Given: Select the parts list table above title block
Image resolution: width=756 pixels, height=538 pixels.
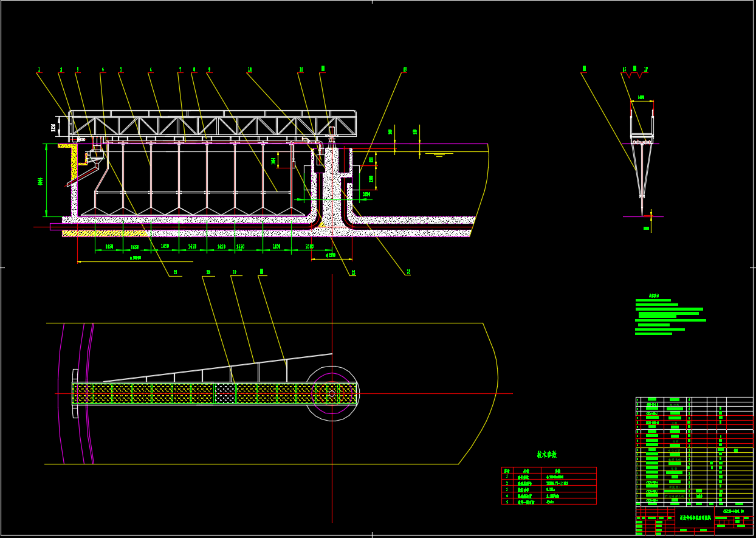Looking at the screenshot, I should tap(694, 450).
